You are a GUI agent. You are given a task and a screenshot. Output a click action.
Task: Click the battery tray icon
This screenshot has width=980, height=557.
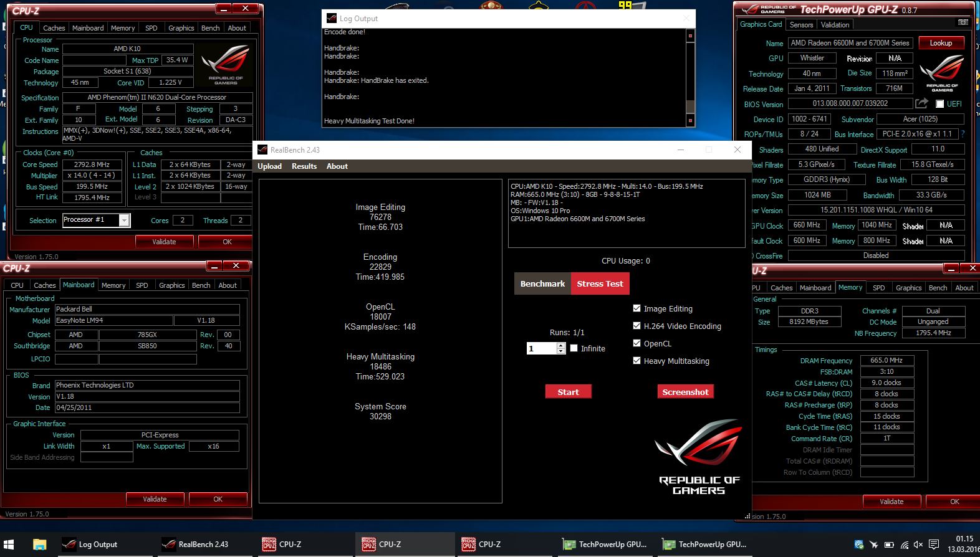[x=889, y=545]
